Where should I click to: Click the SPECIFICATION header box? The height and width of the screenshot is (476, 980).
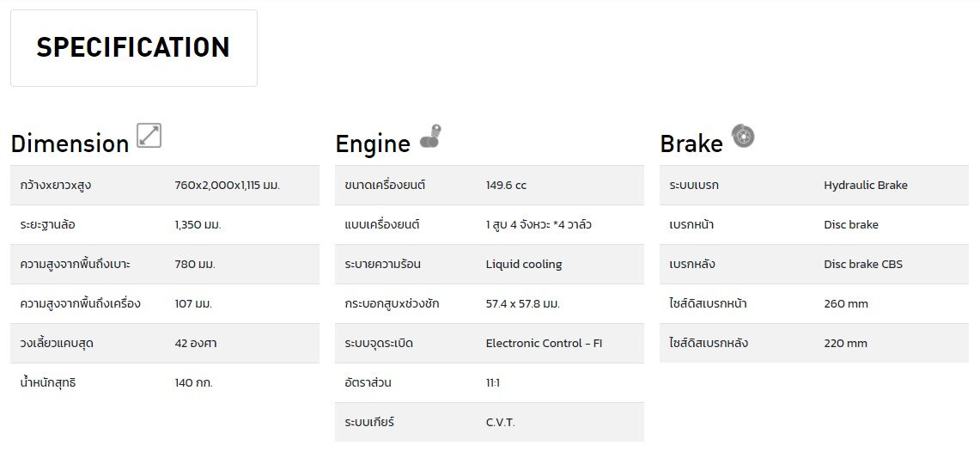click(x=133, y=48)
